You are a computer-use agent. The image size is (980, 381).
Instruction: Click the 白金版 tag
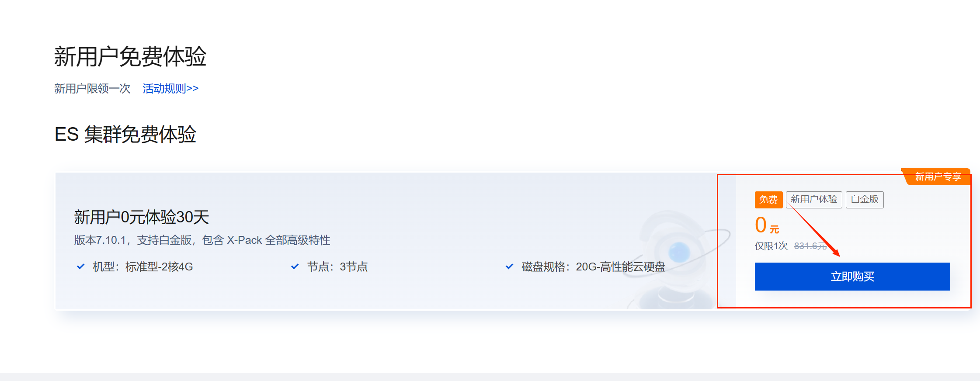pos(865,200)
